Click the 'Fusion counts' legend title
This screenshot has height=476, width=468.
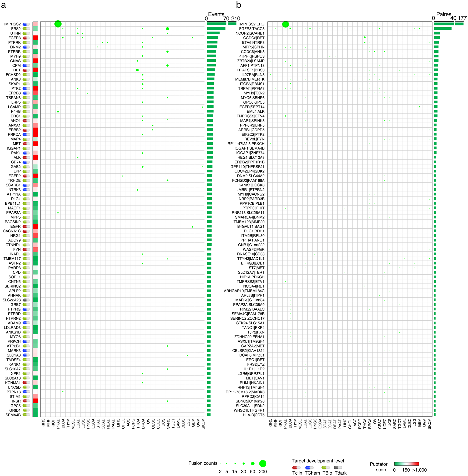[203, 463]
